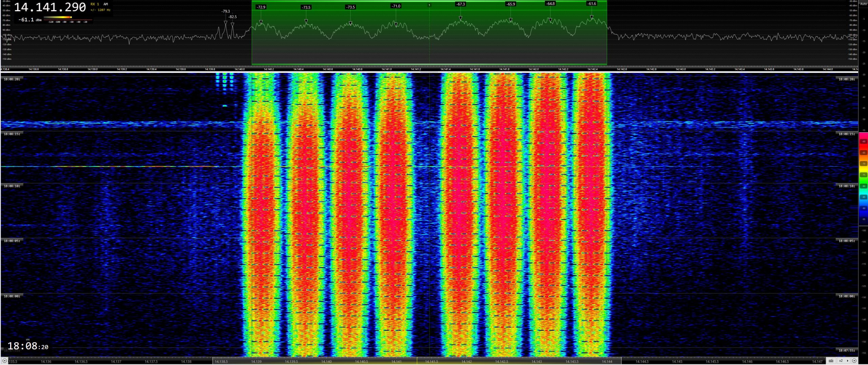Open the x2 zoom factor dropdown
The width and height of the screenshot is (868, 365).
click(x=842, y=361)
